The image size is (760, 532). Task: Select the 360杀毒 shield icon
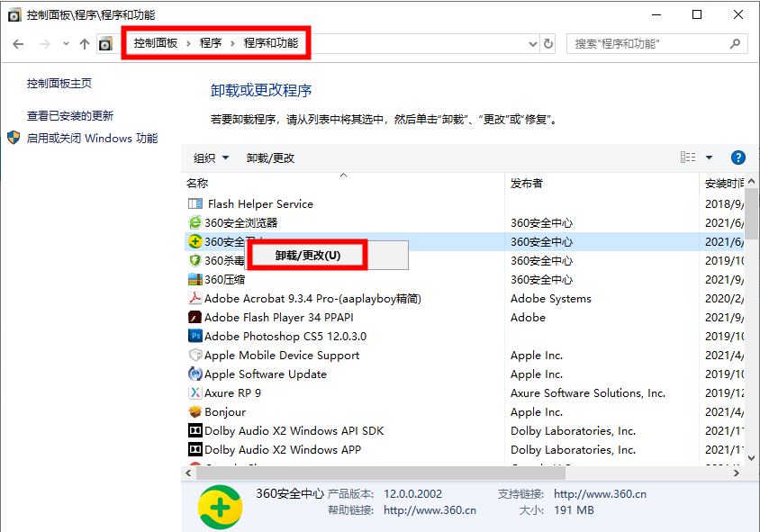pos(195,260)
